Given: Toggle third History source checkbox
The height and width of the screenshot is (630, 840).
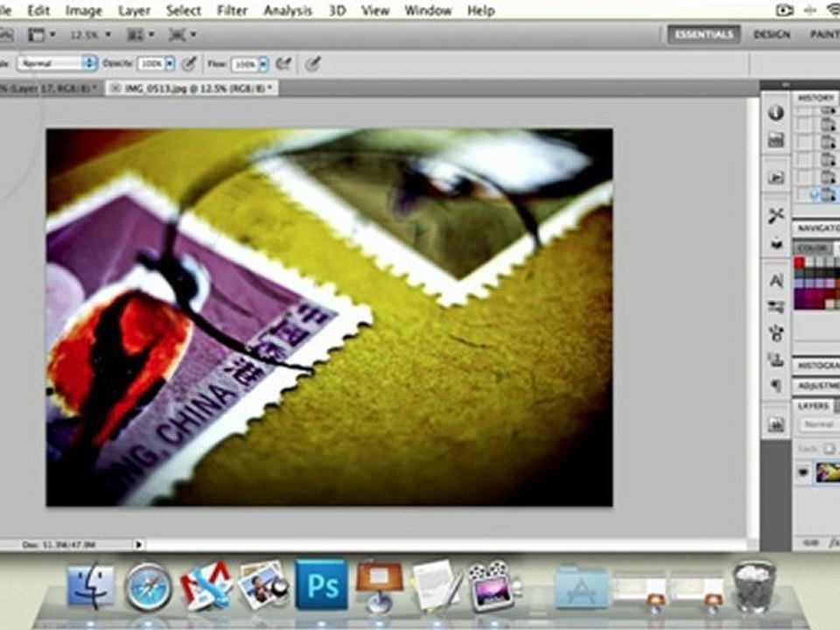Looking at the screenshot, I should click(804, 143).
